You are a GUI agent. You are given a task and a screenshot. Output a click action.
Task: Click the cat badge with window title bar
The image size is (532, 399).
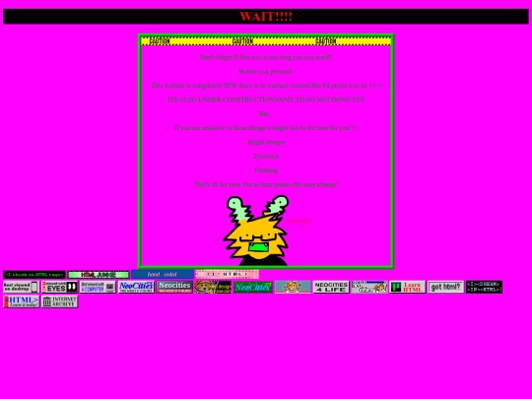[x=369, y=287]
